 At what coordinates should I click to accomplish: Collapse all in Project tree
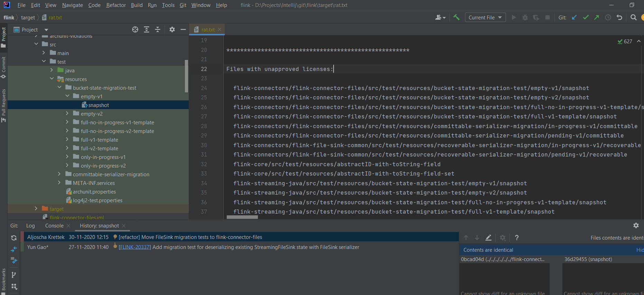[158, 29]
